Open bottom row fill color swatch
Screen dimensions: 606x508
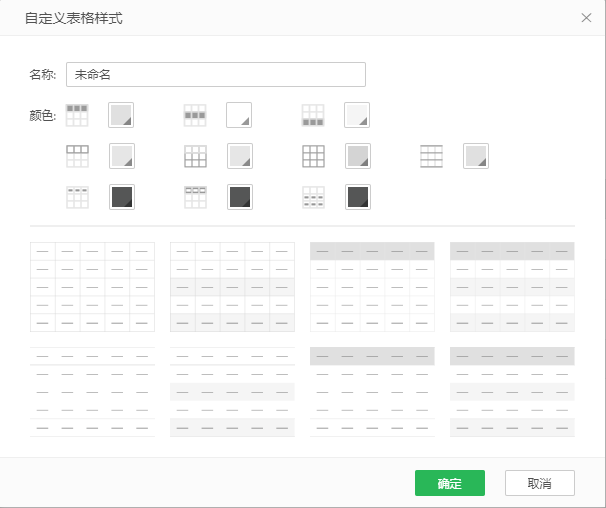click(357, 115)
